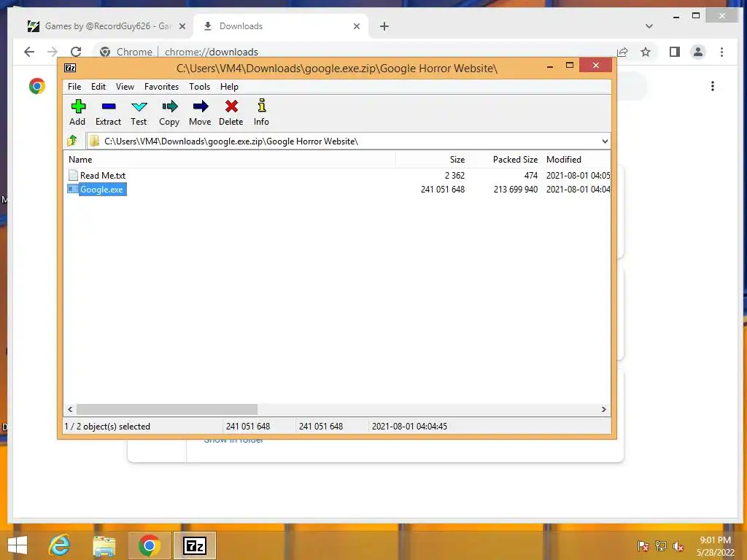The width and height of the screenshot is (747, 560).
Task: Click the scroll right arrow in file list
Action: [603, 410]
